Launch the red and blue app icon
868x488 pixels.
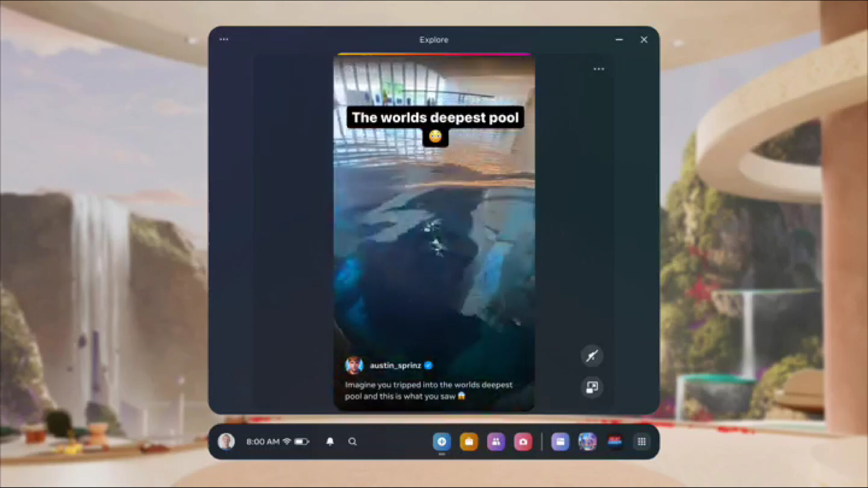pos(615,441)
